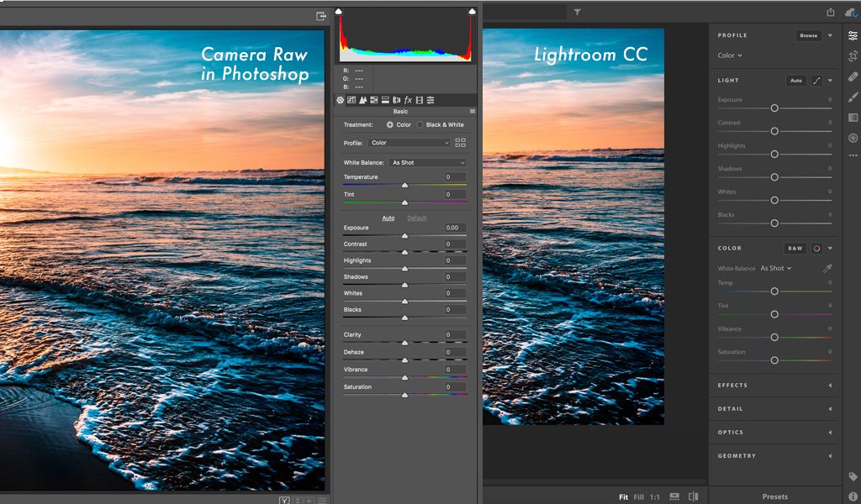Click the Camera Raw Temperature slider handle

point(404,186)
